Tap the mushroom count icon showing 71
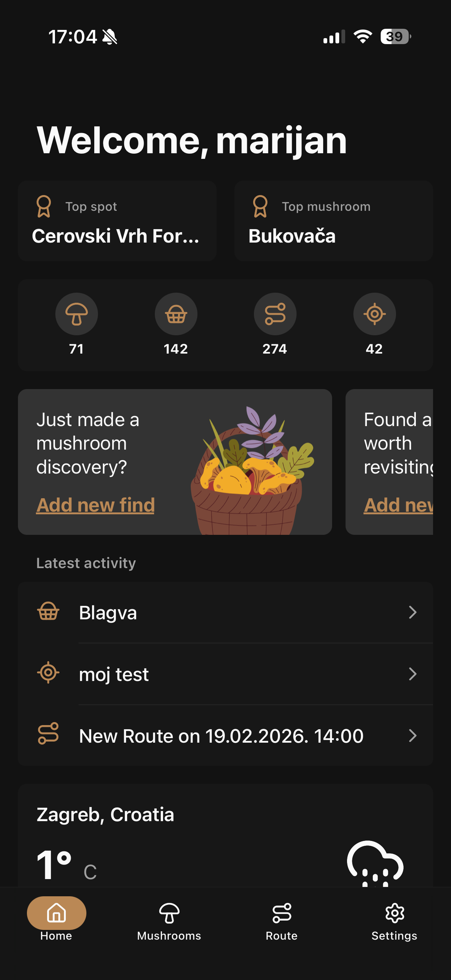The image size is (451, 980). click(x=77, y=314)
